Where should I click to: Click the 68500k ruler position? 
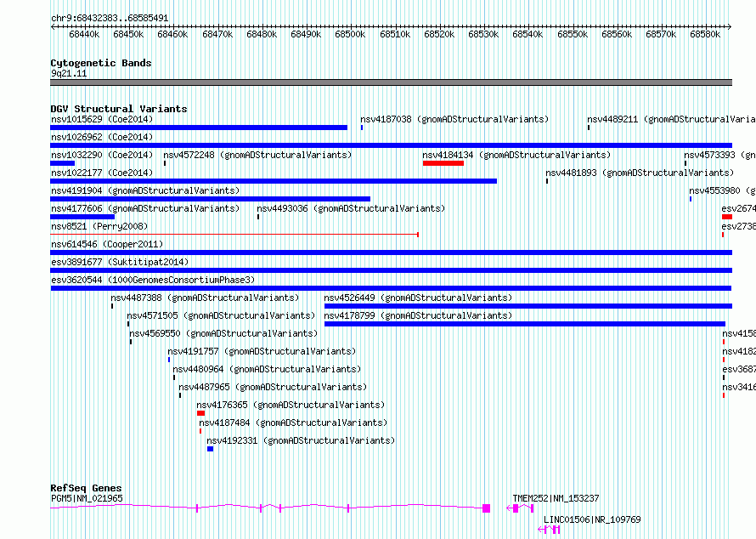coord(350,34)
